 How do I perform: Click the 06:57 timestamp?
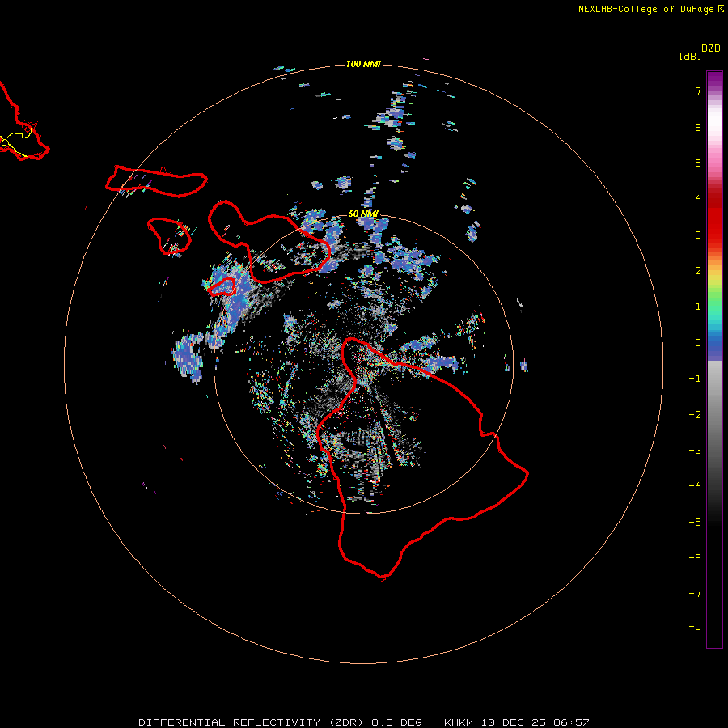[x=572, y=722]
